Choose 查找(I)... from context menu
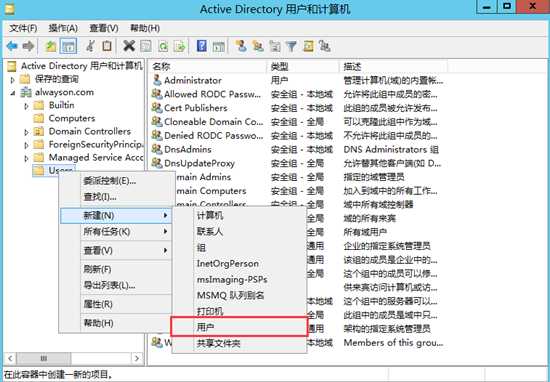 pos(116,197)
